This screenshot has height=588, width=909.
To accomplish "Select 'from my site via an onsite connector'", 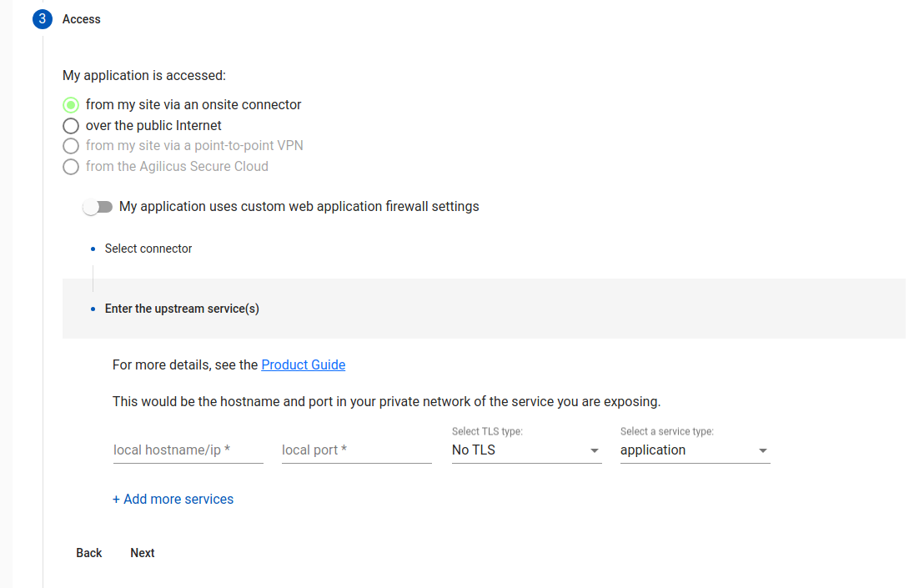I will [x=71, y=105].
